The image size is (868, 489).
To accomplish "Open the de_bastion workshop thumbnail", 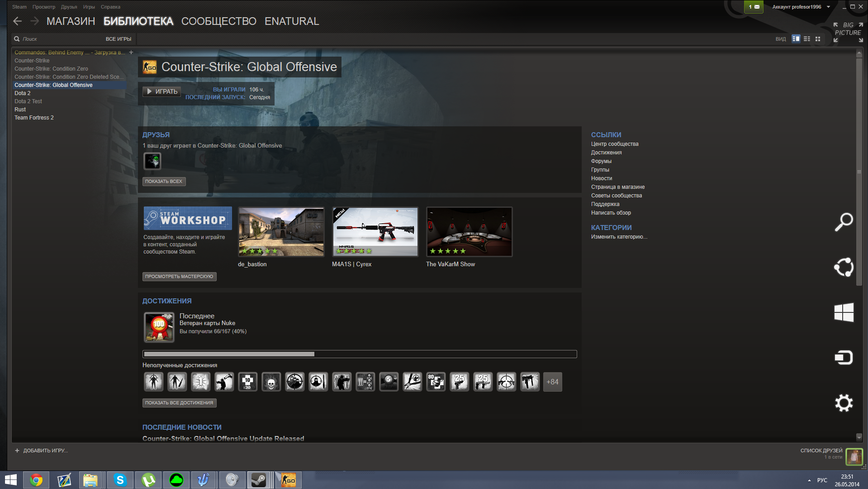I will [281, 232].
